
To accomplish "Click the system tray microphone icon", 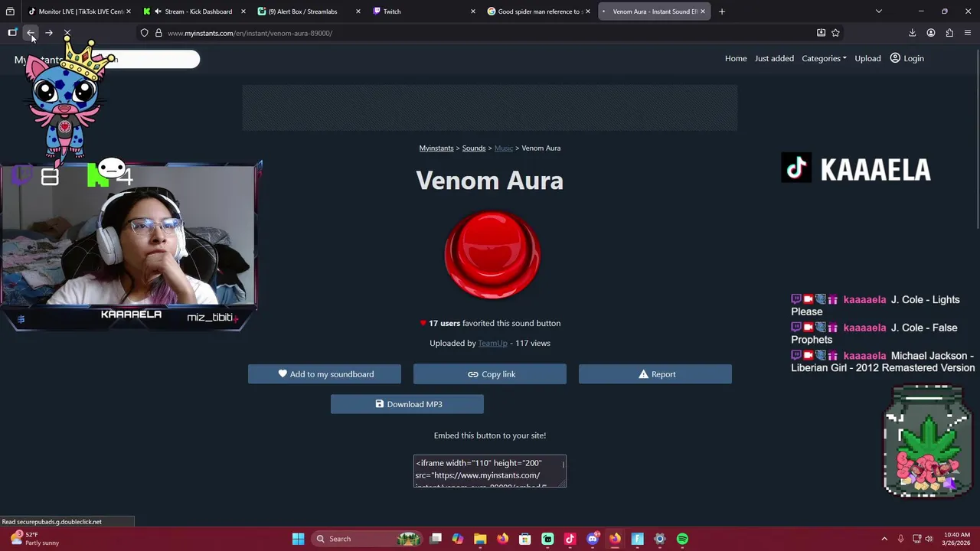I will [901, 539].
